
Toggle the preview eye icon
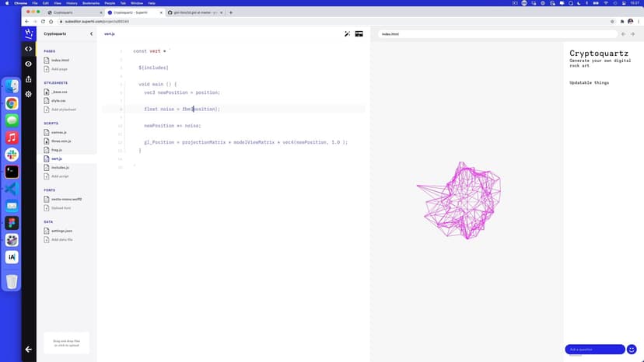pyautogui.click(x=29, y=64)
